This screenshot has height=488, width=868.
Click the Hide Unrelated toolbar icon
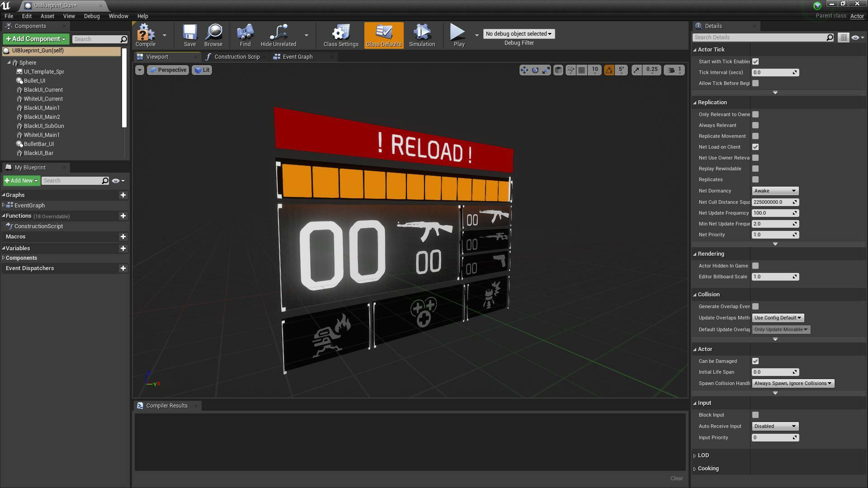pyautogui.click(x=278, y=35)
